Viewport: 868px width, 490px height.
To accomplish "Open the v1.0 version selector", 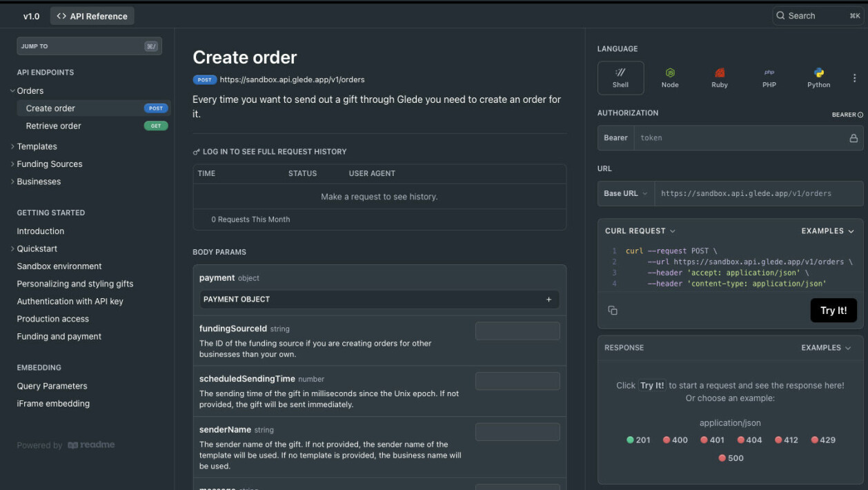I will (x=32, y=16).
